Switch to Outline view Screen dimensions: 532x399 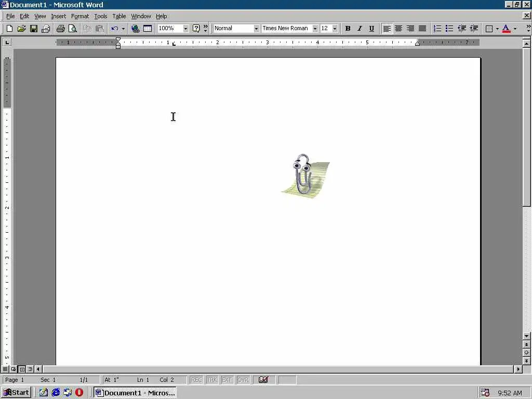[x=30, y=369]
